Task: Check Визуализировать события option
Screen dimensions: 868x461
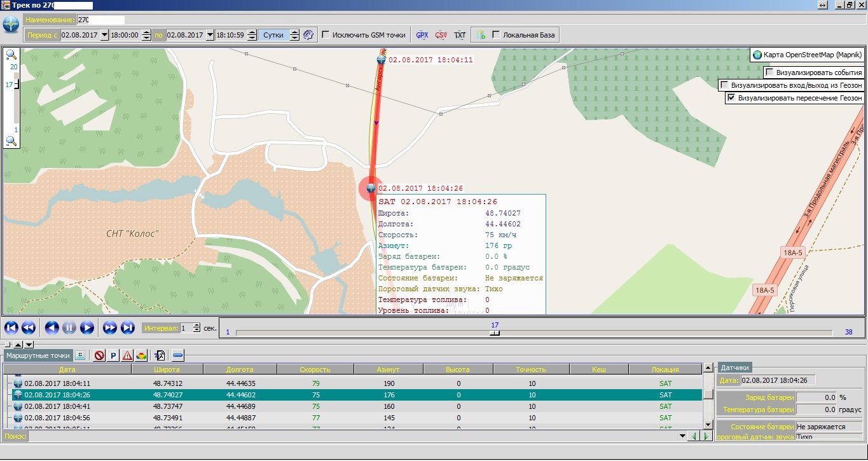Action: tap(769, 72)
